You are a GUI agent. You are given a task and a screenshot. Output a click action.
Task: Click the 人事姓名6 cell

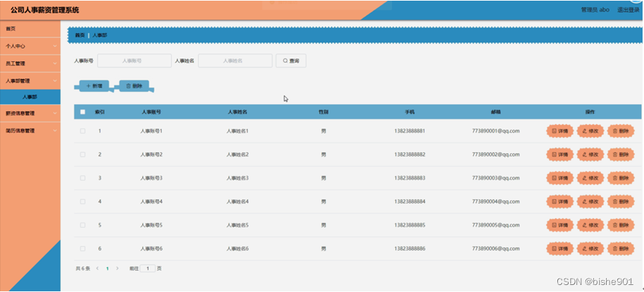[x=237, y=248]
